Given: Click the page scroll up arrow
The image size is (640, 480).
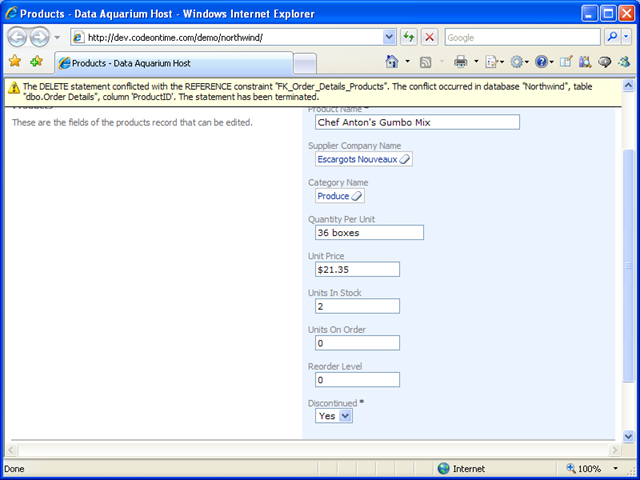Looking at the screenshot, I should pyautogui.click(x=629, y=85).
